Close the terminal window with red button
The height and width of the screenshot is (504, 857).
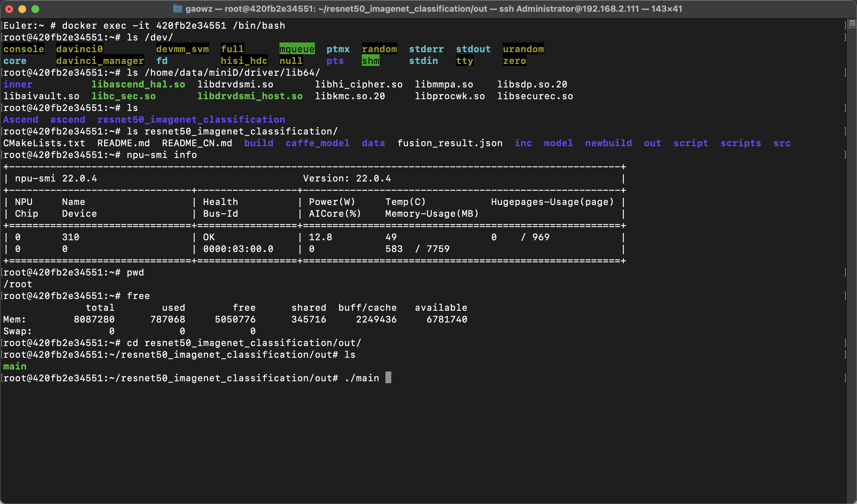click(9, 9)
